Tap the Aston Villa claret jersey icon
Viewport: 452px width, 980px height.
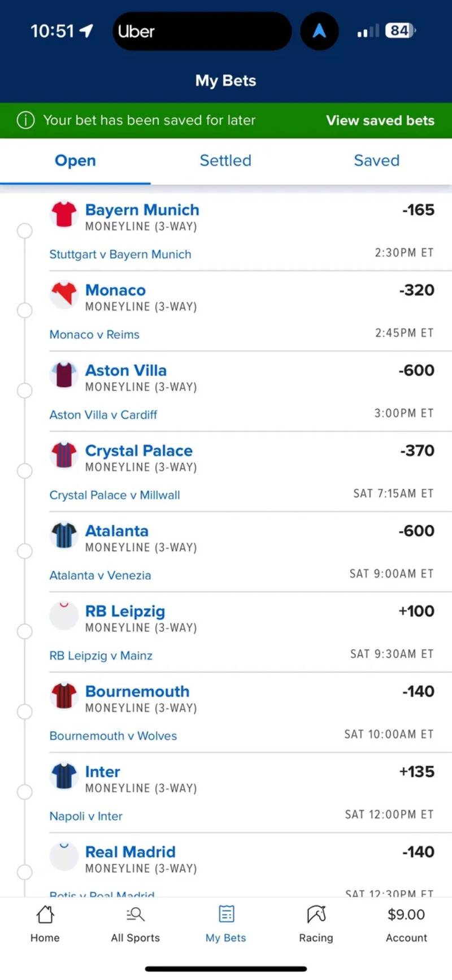[x=64, y=375]
